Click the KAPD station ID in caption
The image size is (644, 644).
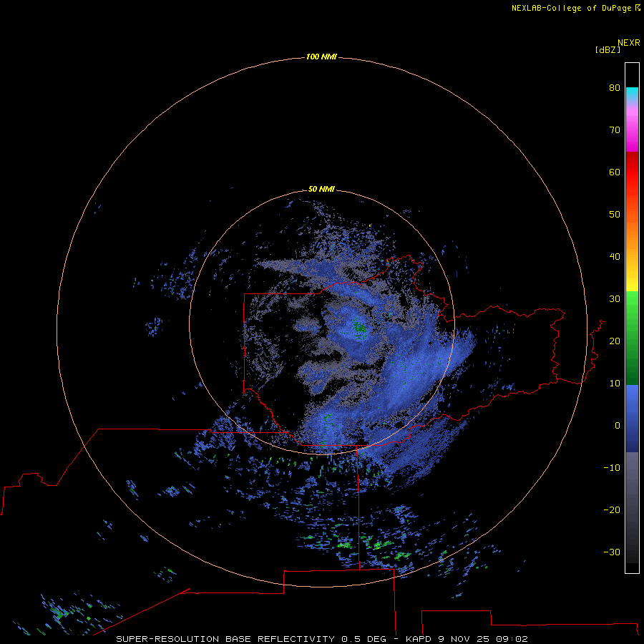(x=419, y=639)
